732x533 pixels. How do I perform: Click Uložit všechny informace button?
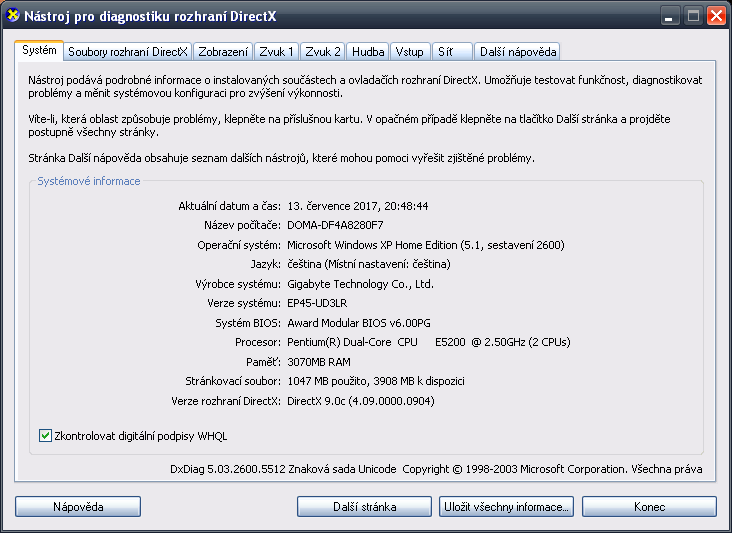tap(506, 506)
